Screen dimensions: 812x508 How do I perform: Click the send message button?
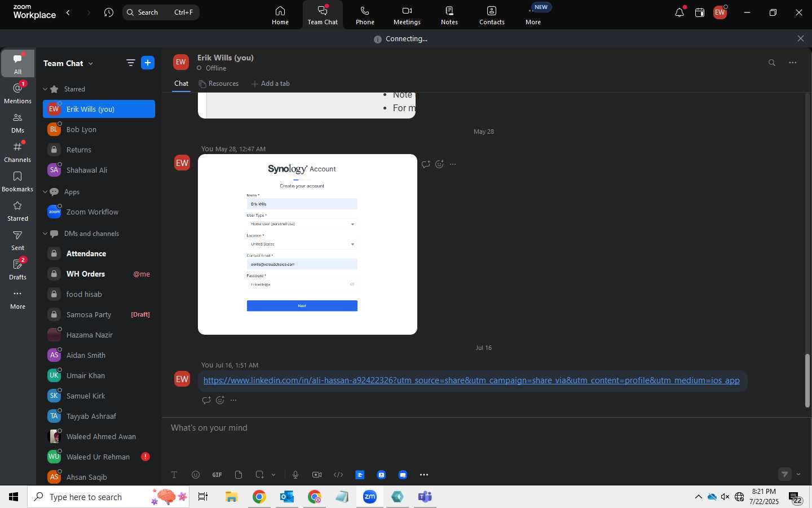[x=785, y=474]
